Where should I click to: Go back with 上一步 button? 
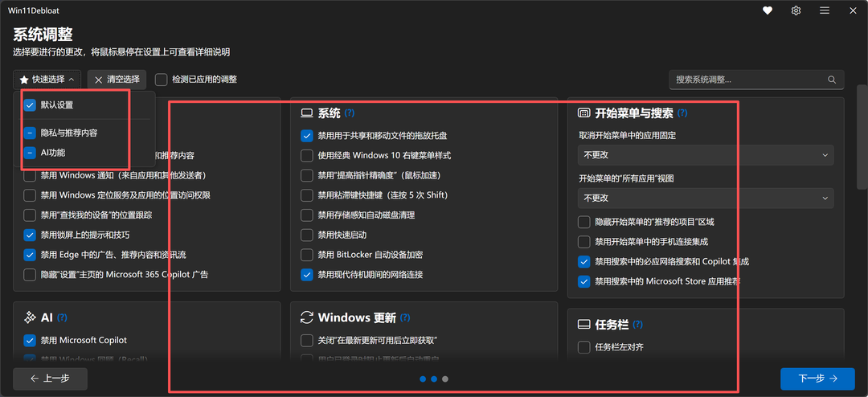[51, 379]
